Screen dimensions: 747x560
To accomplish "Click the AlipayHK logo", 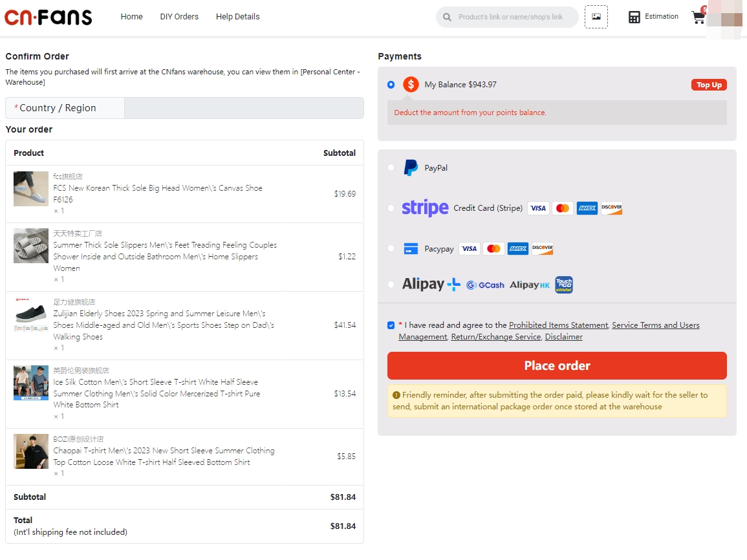I will (x=530, y=285).
